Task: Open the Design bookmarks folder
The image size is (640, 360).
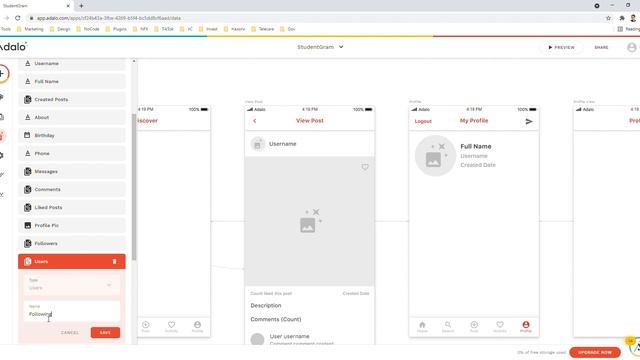Action: tap(60, 29)
